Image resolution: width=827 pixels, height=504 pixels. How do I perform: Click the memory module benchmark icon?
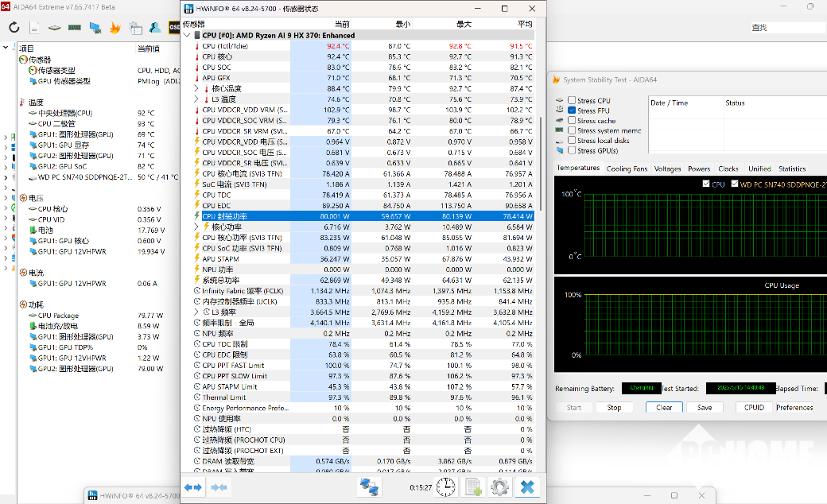[x=75, y=27]
